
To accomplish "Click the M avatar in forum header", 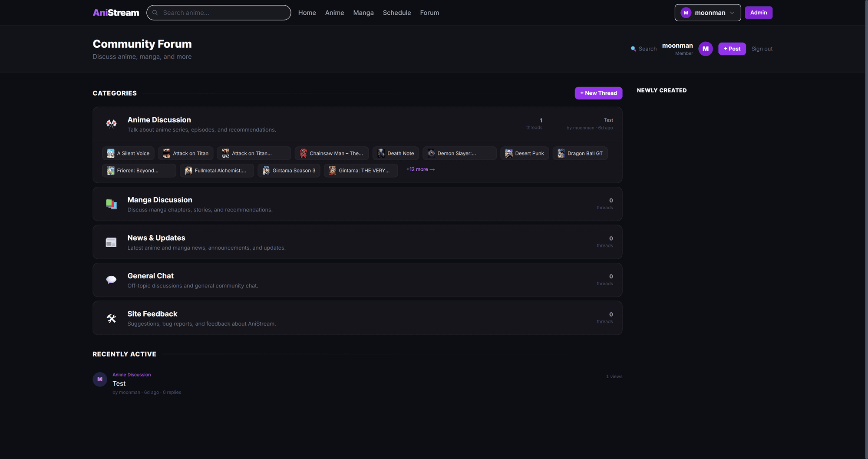I will pyautogui.click(x=706, y=49).
